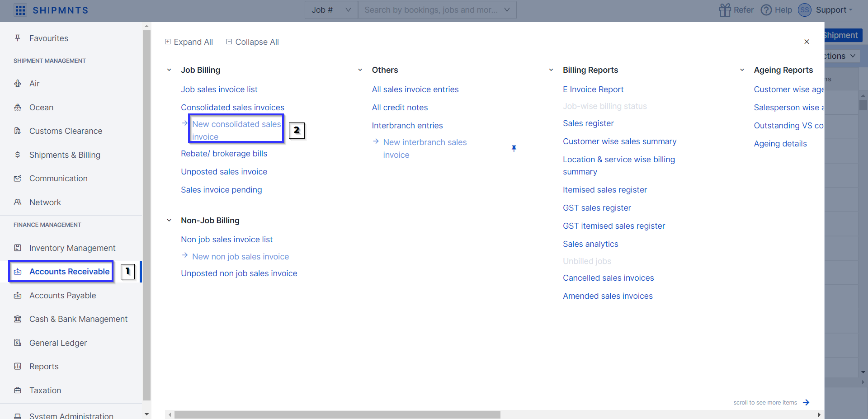
Task: Open All credit notes link
Action: tap(400, 107)
